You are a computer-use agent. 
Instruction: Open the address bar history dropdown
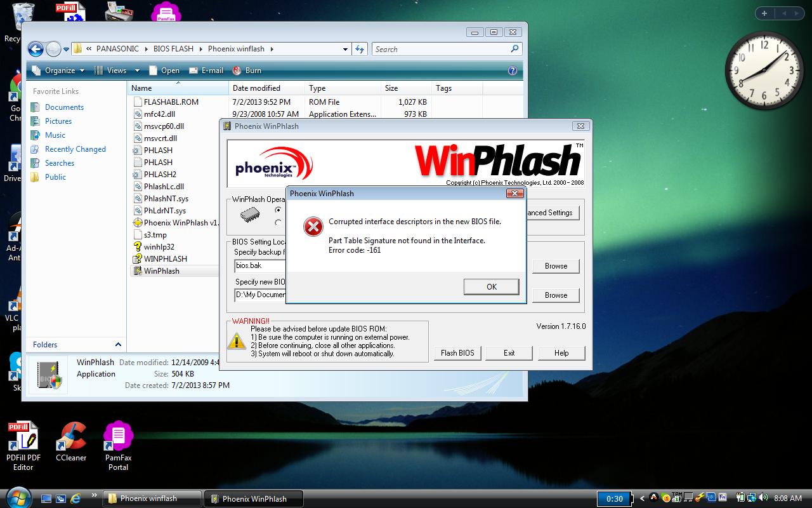point(345,50)
